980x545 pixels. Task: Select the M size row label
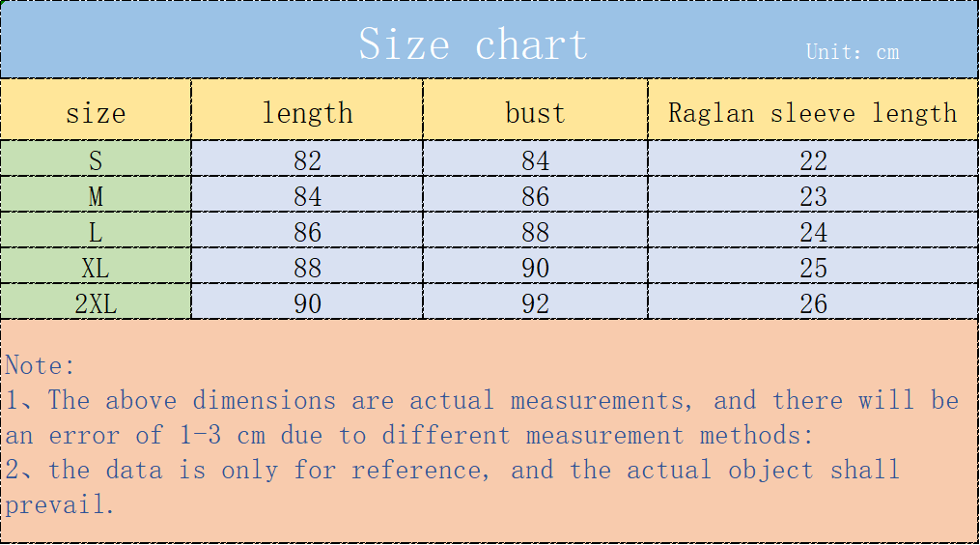pos(96,196)
